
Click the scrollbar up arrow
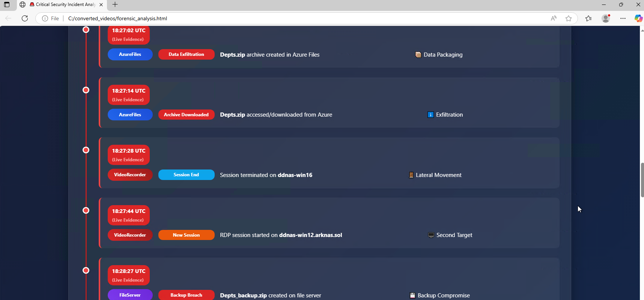pos(642,30)
